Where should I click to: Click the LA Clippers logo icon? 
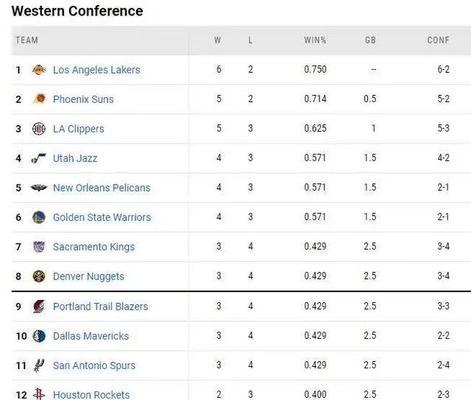pos(39,129)
